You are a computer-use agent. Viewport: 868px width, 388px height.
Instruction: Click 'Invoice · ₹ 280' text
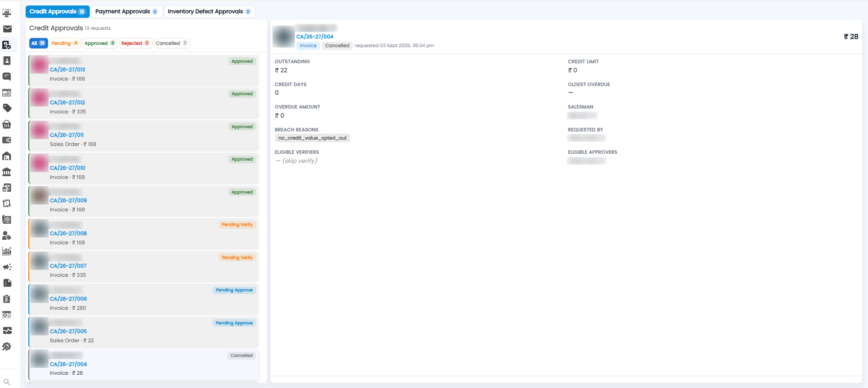tap(68, 308)
